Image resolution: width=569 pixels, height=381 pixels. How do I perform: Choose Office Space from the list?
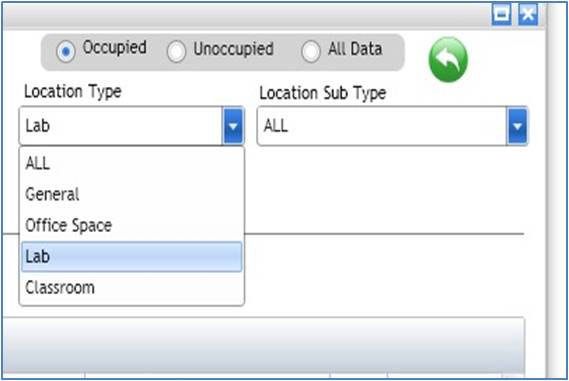(x=132, y=225)
